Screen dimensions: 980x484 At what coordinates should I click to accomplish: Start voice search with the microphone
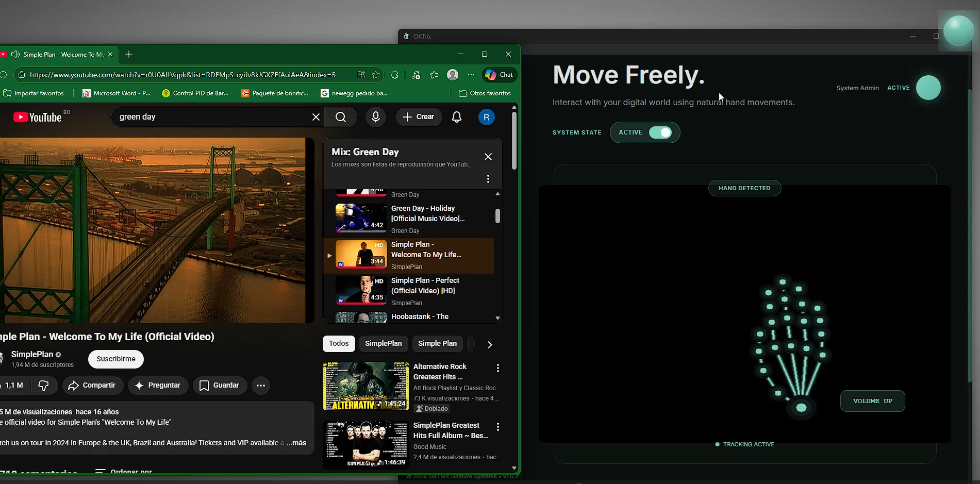pos(376,117)
